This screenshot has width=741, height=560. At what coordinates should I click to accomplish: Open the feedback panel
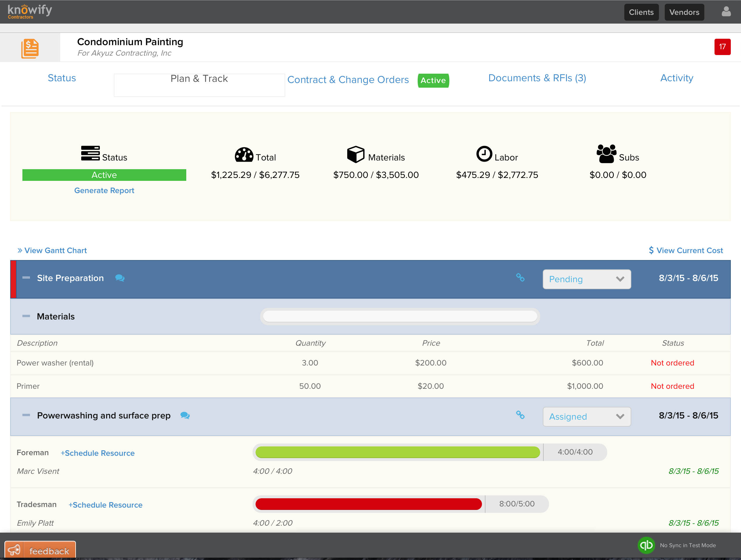(40, 549)
